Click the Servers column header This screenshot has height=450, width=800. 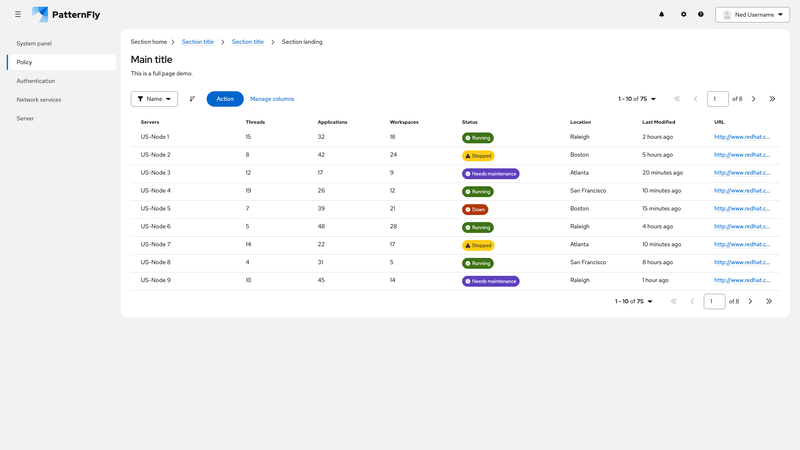coord(150,122)
